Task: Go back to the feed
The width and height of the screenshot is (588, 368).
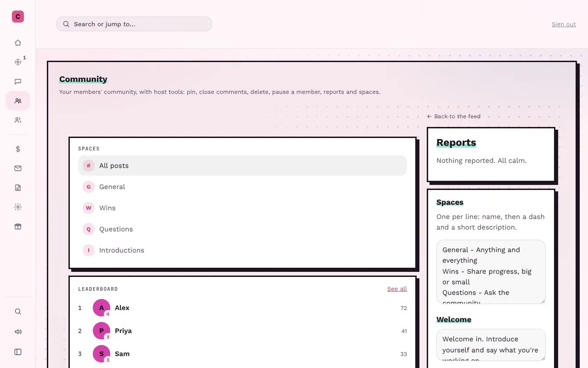Action: [454, 116]
